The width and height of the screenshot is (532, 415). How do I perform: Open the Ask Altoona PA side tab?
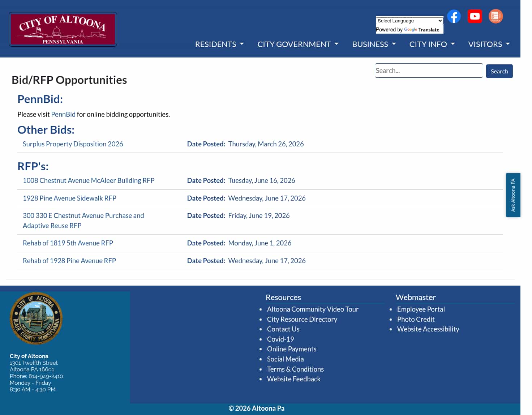pos(513,195)
